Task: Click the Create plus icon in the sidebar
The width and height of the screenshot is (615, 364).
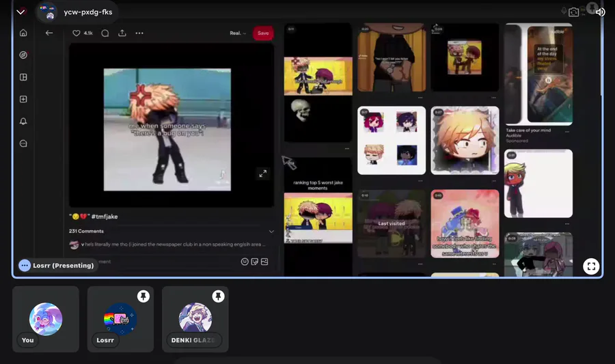Action: pyautogui.click(x=23, y=99)
